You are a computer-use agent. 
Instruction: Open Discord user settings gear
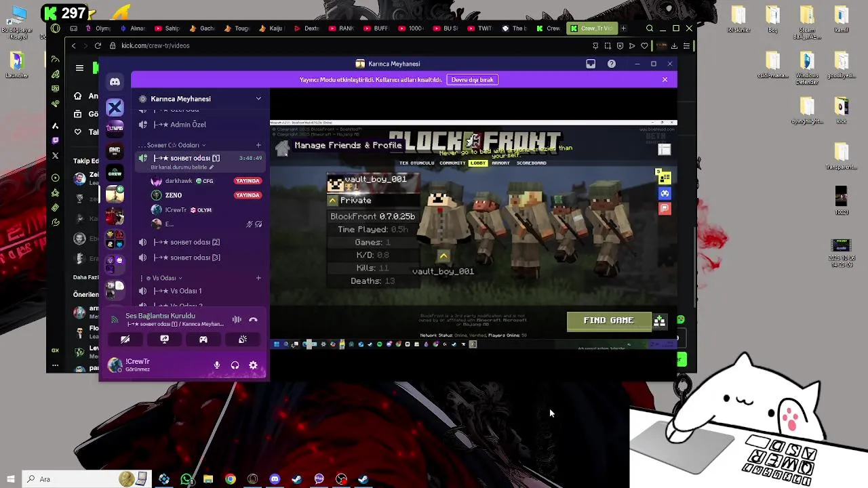point(253,365)
